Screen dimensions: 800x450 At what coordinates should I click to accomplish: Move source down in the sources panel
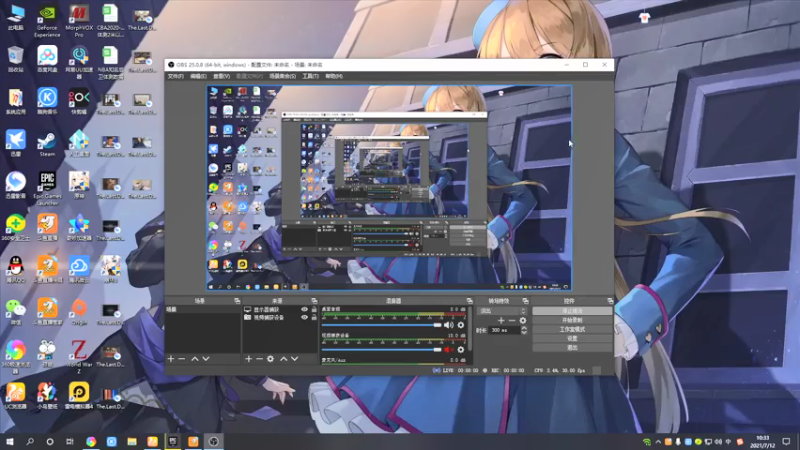(x=295, y=359)
